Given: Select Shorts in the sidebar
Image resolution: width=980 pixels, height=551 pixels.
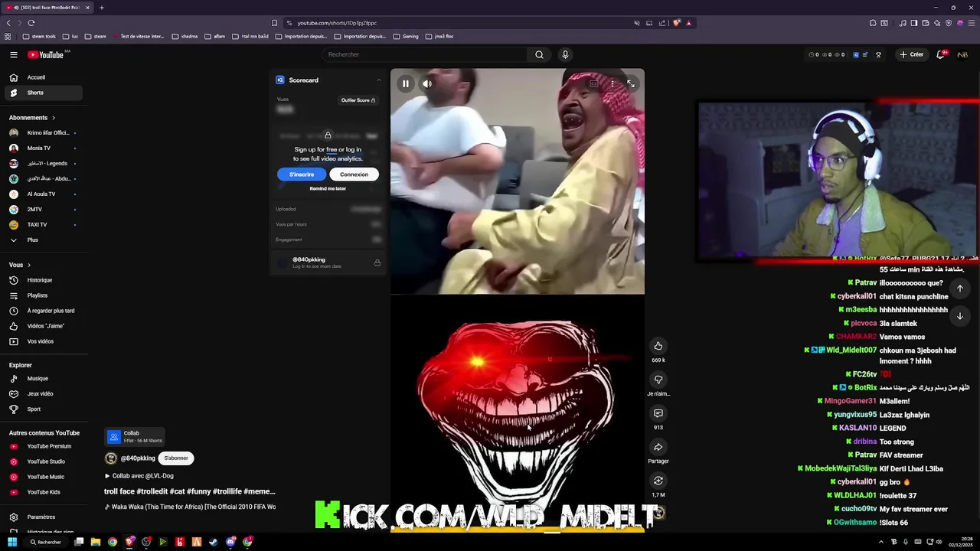Looking at the screenshot, I should (x=42, y=93).
